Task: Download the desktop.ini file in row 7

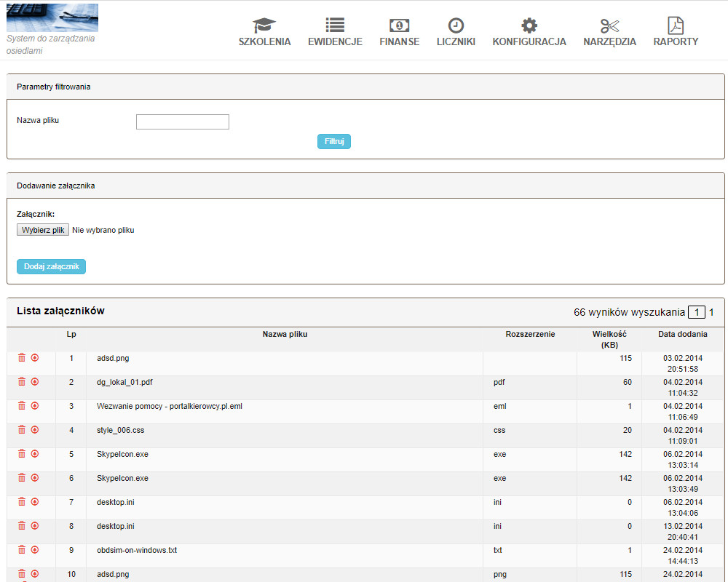Action: [x=35, y=502]
